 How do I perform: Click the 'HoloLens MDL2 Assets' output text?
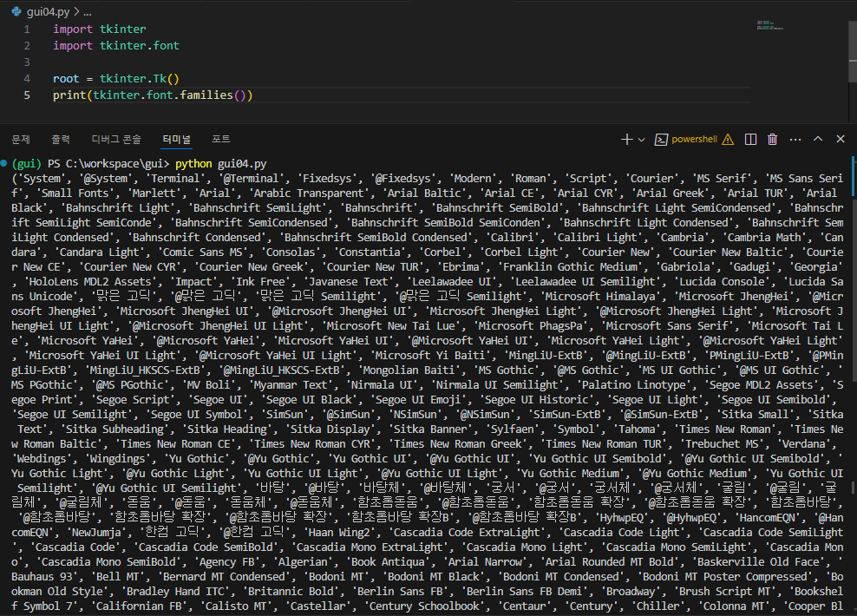89,282
